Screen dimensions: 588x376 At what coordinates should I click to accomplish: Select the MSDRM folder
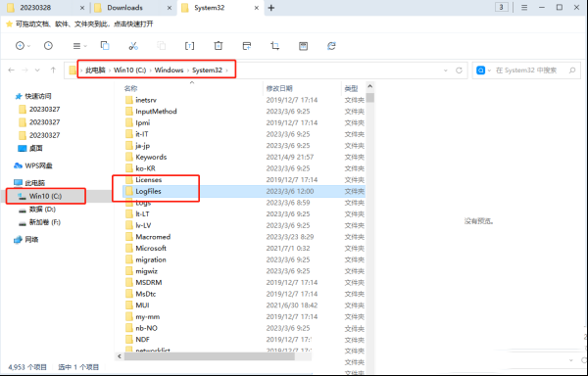point(149,282)
